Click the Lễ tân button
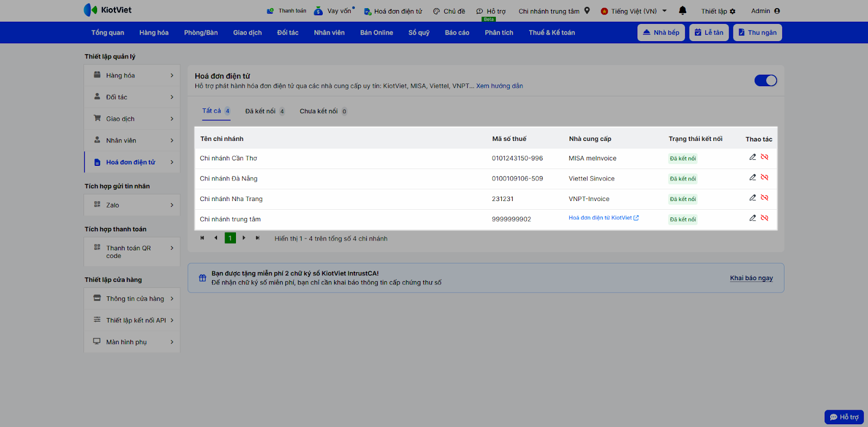This screenshot has height=427, width=868. pyautogui.click(x=709, y=33)
